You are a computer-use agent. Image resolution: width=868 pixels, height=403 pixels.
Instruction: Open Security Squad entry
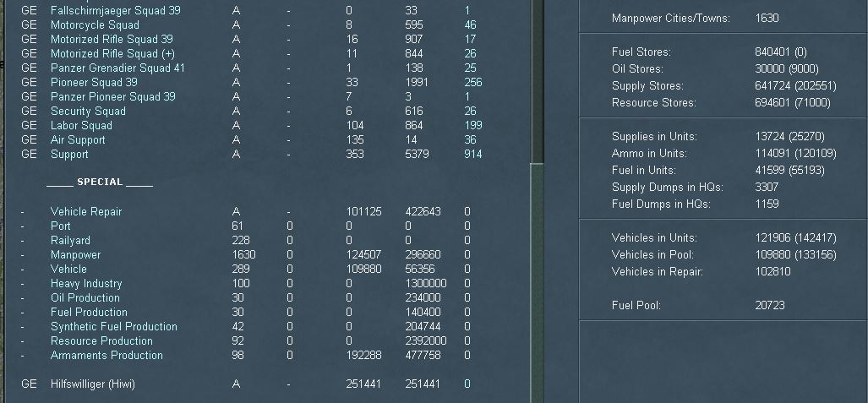pos(88,112)
